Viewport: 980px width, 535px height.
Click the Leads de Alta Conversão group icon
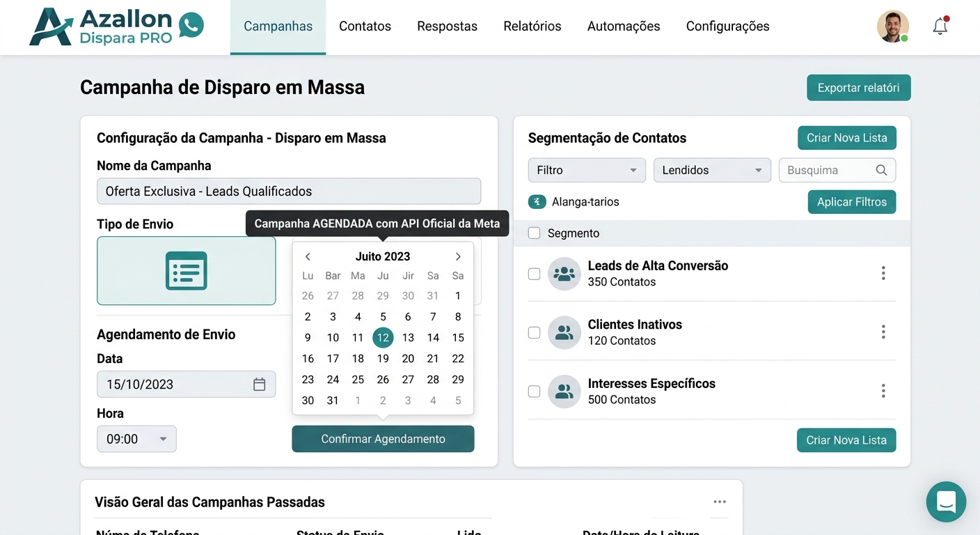click(564, 274)
